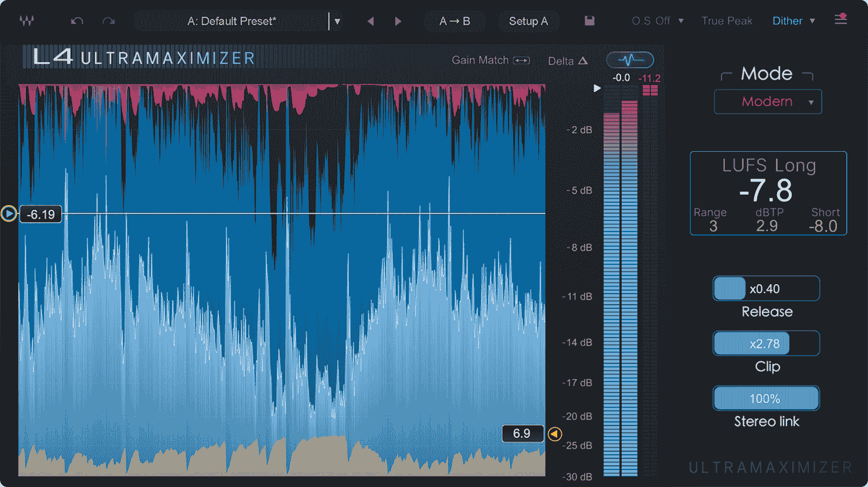Select Setup A

[528, 21]
